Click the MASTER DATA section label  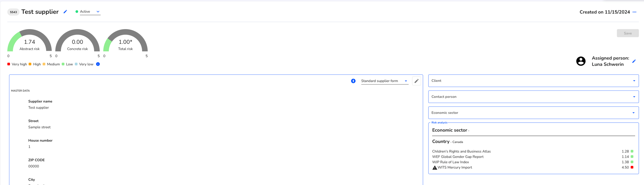click(20, 91)
